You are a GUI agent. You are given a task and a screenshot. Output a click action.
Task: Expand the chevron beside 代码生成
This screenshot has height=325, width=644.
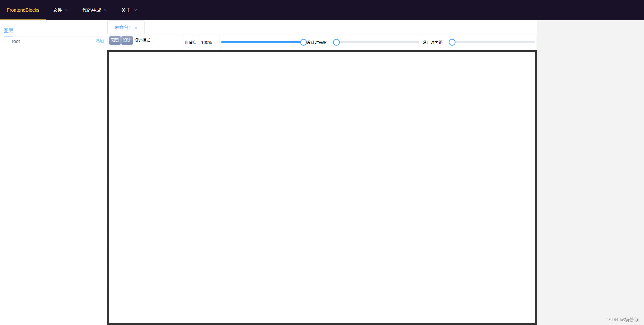pos(106,10)
